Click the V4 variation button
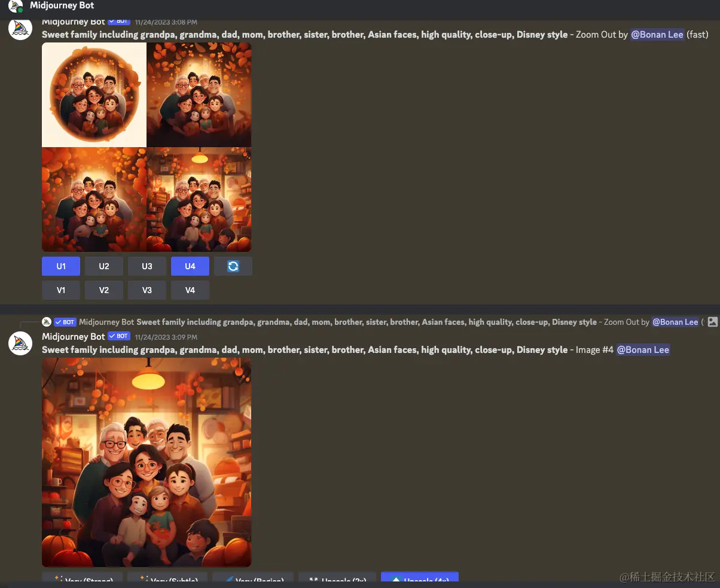 coord(190,290)
